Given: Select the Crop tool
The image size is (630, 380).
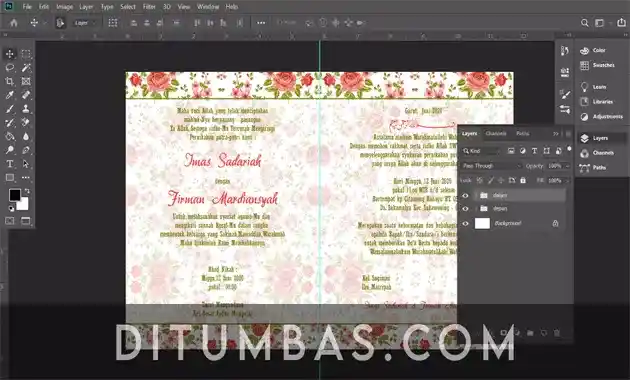Looking at the screenshot, I should click(10, 81).
